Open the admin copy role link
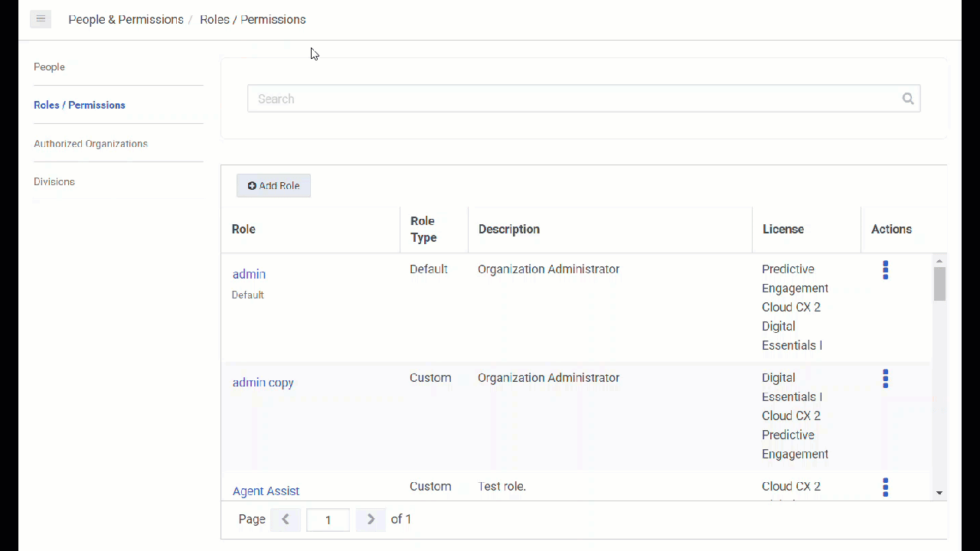The width and height of the screenshot is (980, 551). point(263,383)
